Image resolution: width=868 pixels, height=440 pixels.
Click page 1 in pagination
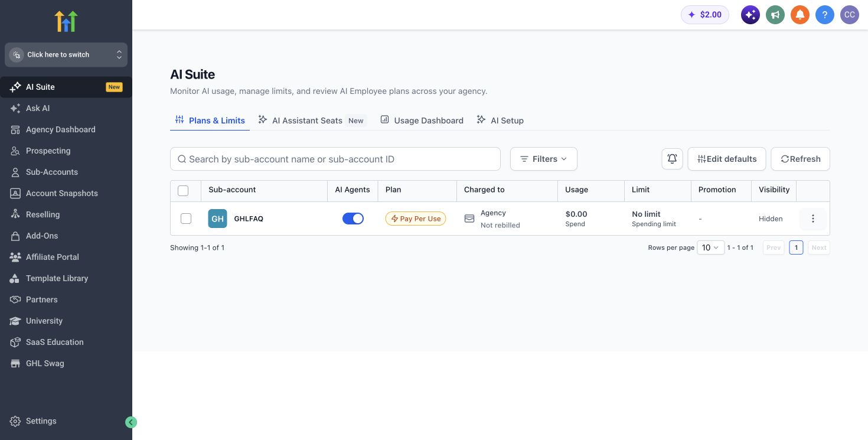(796, 247)
